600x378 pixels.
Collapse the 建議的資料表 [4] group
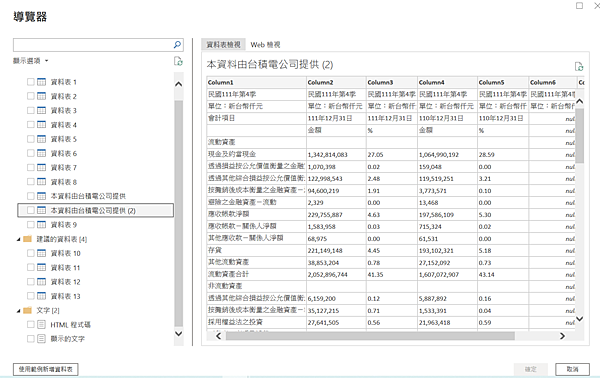(x=18, y=240)
